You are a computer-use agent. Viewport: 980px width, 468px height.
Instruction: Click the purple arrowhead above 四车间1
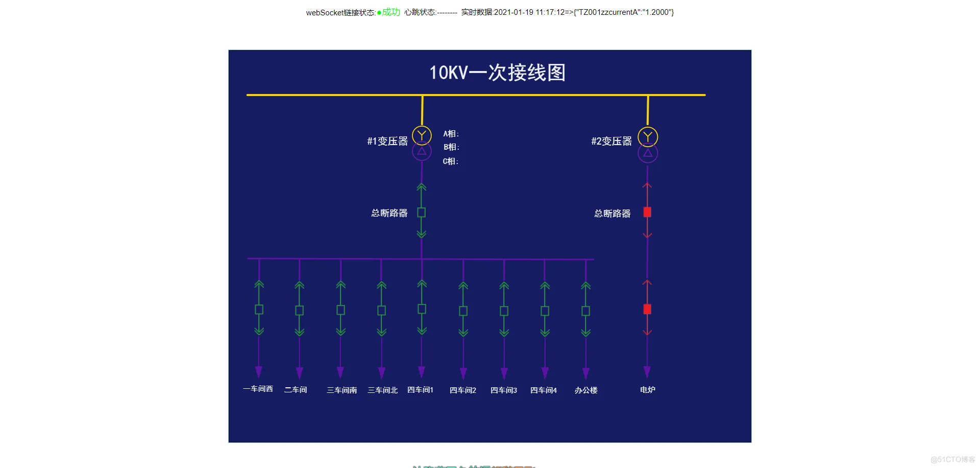(422, 371)
